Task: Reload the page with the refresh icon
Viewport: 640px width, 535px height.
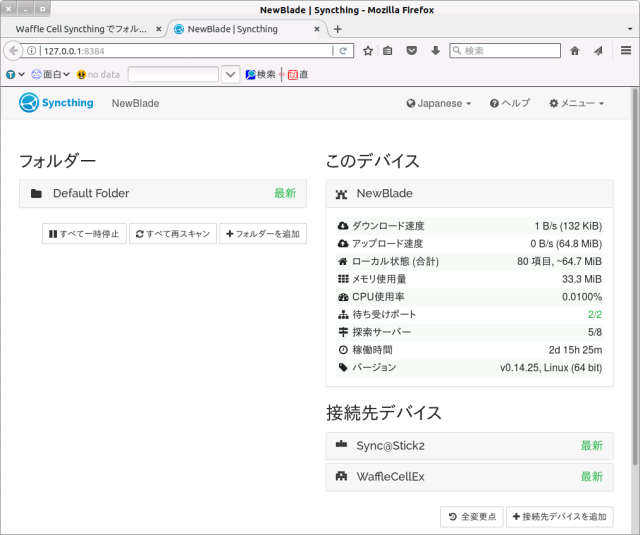Action: 343,51
